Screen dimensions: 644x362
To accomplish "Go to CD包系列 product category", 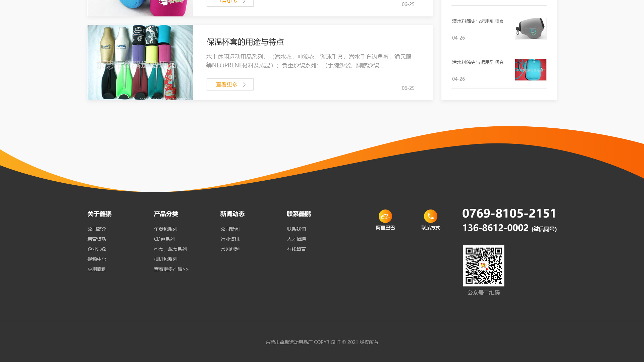I will coord(164,239).
